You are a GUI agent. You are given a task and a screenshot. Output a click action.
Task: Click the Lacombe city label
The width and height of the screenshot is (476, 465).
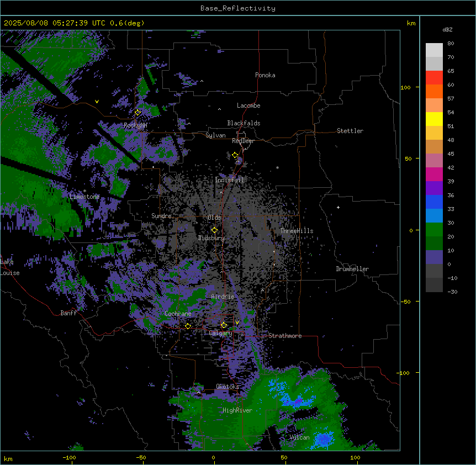click(x=248, y=105)
